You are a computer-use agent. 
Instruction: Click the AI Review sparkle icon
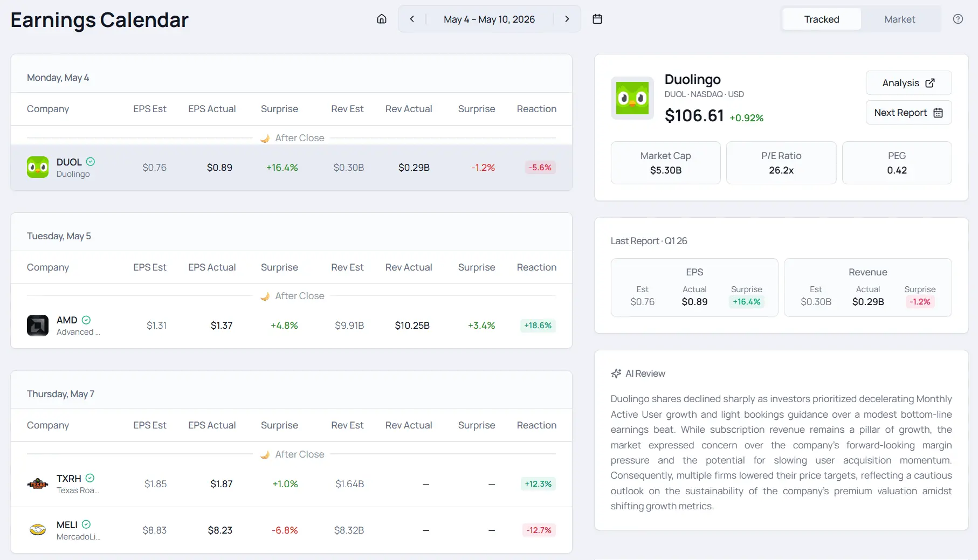coord(616,374)
